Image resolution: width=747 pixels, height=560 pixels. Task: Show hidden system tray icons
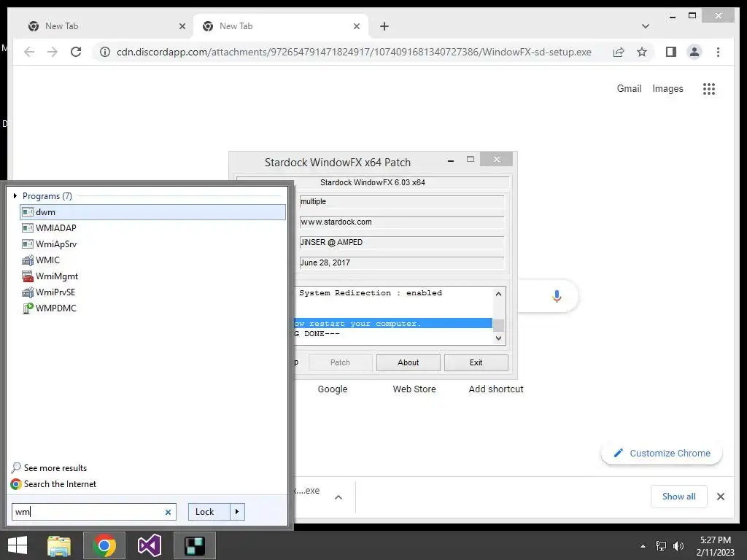pyautogui.click(x=643, y=546)
